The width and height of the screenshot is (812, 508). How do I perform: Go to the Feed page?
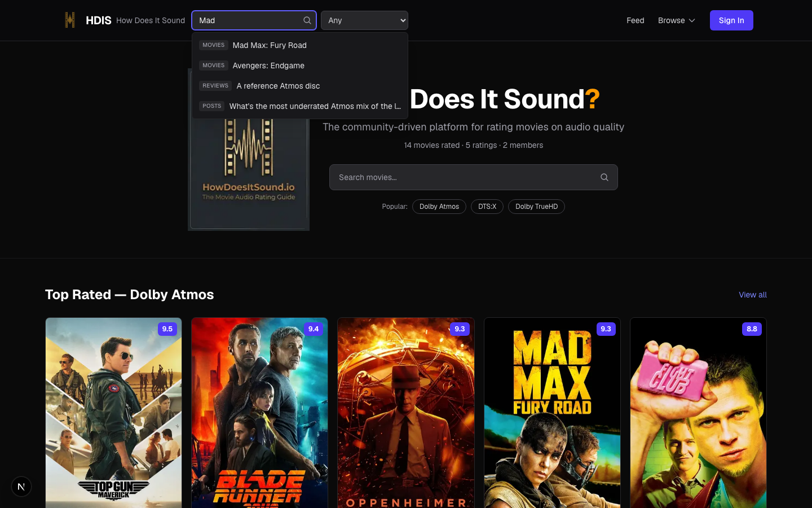[635, 20]
